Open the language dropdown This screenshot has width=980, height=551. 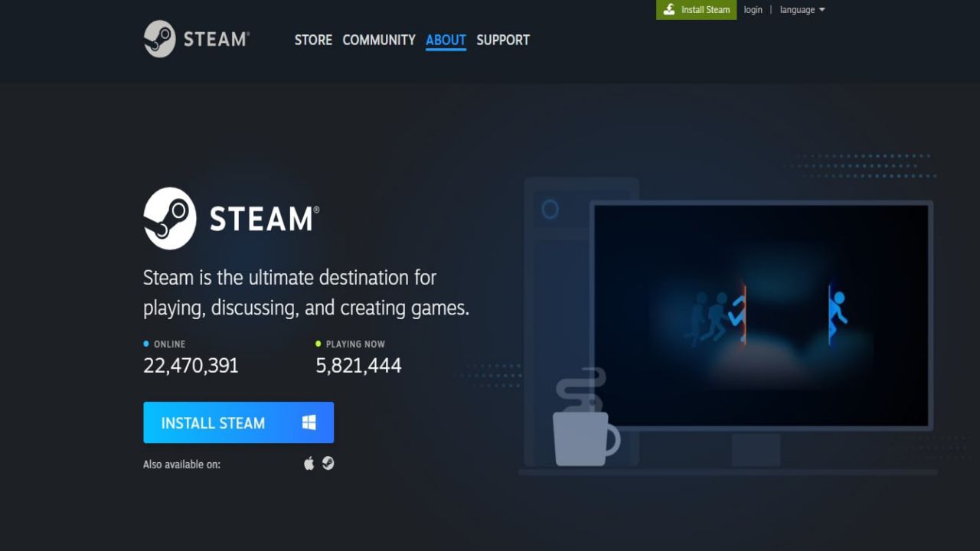(801, 9)
